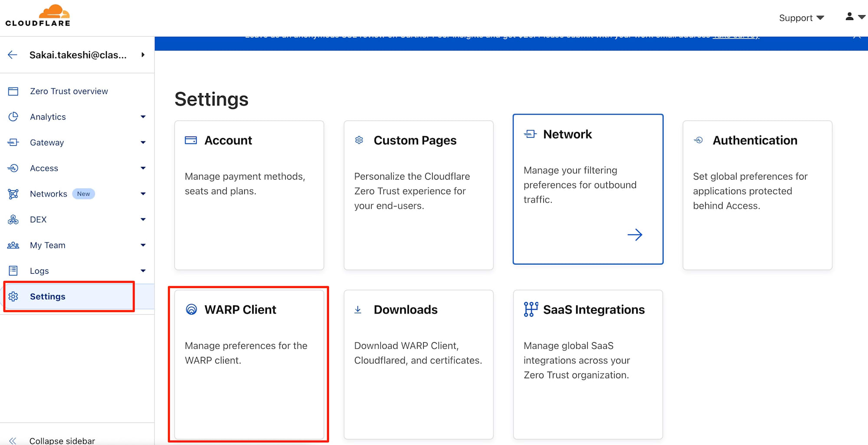Screen dimensions: 868x445
Task: Click the Settings gear icon in sidebar
Action: click(13, 296)
